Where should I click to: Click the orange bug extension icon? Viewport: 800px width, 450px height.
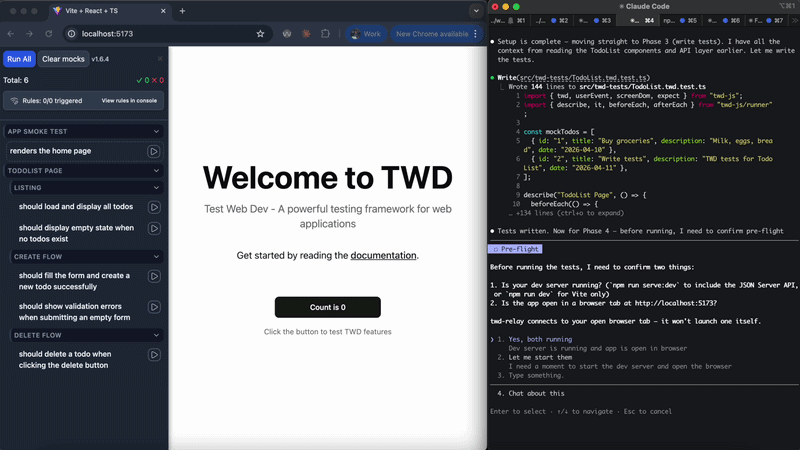306,34
